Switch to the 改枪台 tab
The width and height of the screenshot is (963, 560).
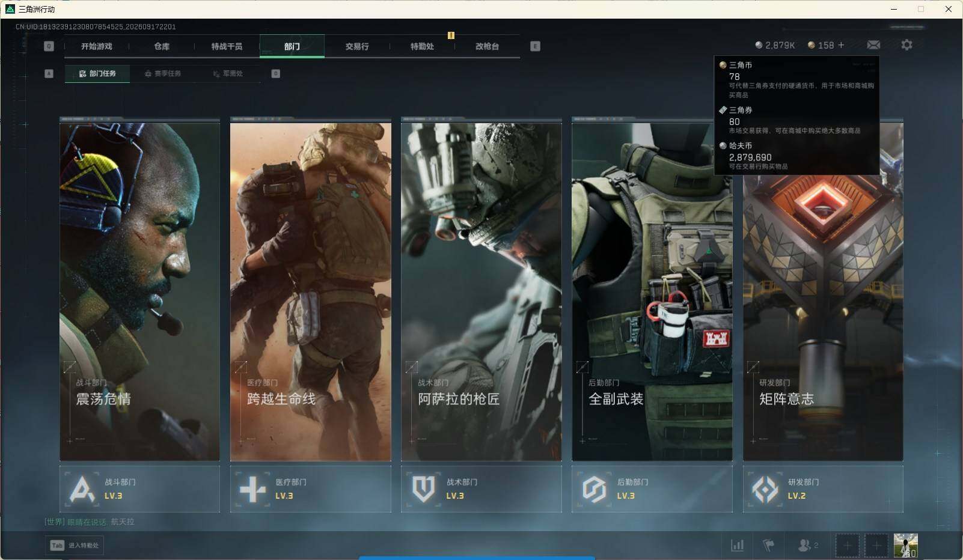point(487,46)
